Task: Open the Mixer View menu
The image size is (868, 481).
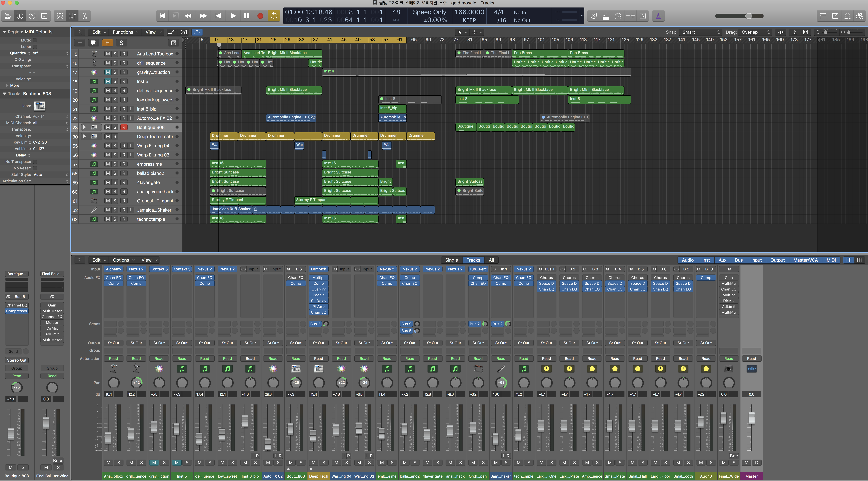Action: 149,260
